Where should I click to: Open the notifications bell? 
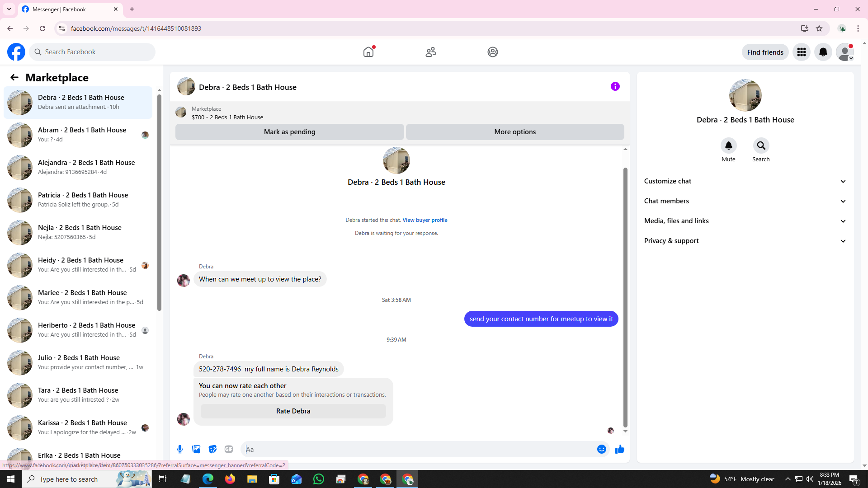point(823,52)
